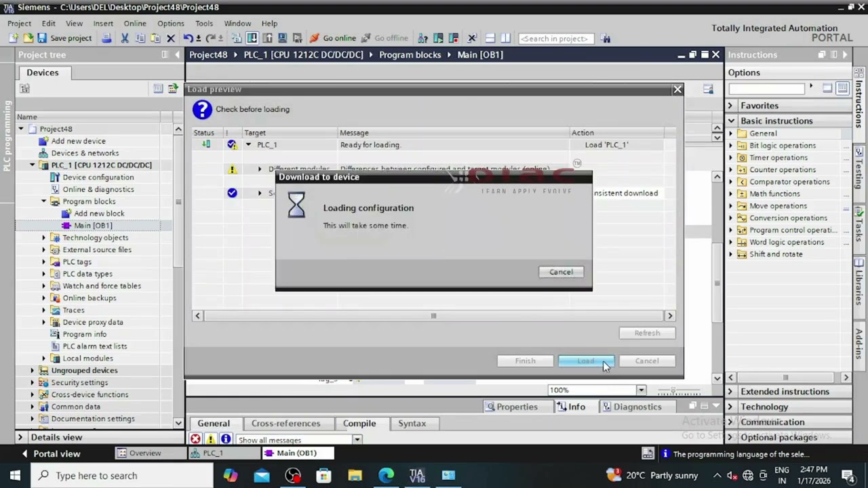This screenshot has height=488, width=868.
Task: Open the Options menu
Action: point(171,23)
